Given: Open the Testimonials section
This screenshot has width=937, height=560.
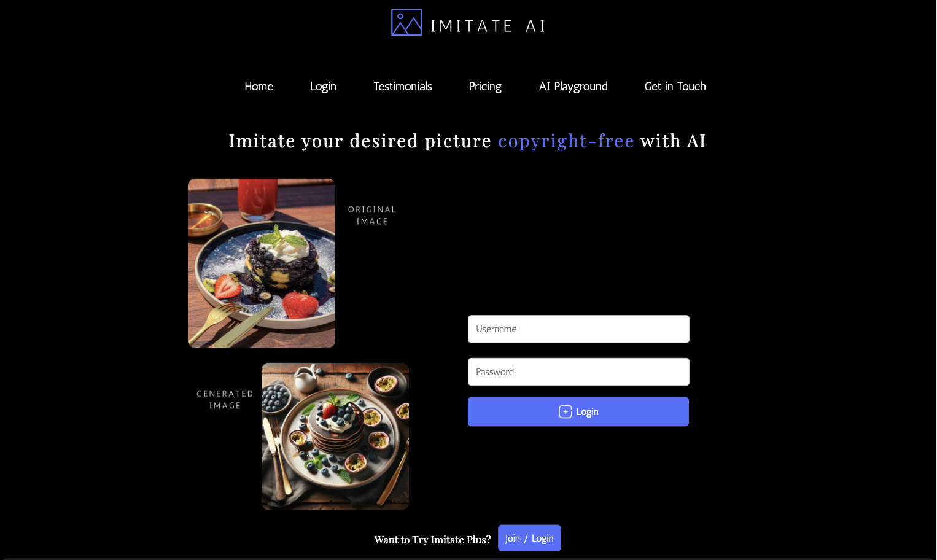Looking at the screenshot, I should click(403, 87).
